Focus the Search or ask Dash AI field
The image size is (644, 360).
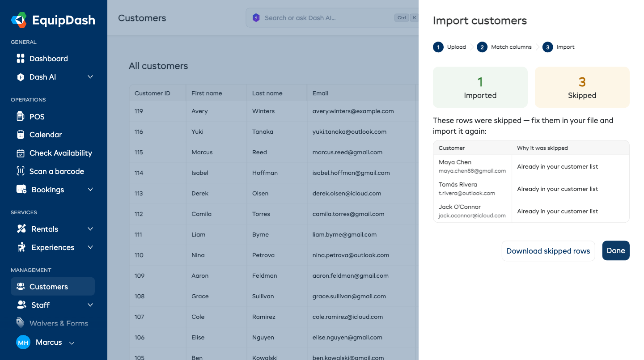click(x=332, y=18)
